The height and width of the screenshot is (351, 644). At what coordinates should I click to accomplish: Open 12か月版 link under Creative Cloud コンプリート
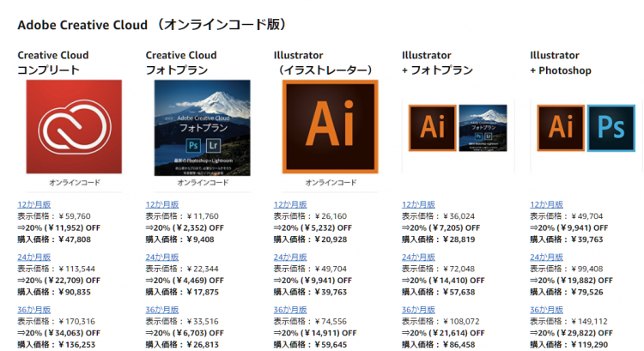coord(34,204)
